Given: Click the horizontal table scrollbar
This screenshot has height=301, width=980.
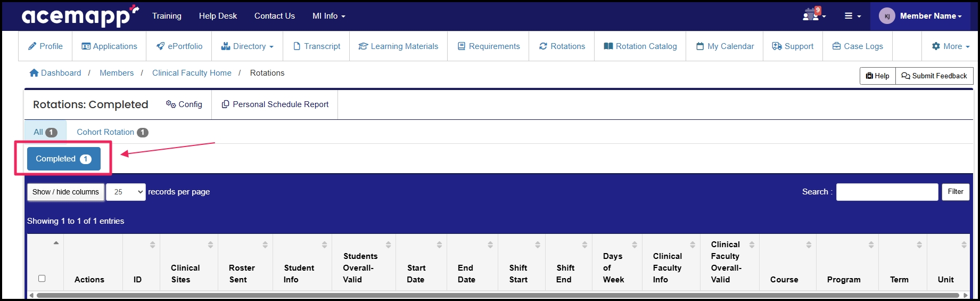Looking at the screenshot, I should pos(498,295).
